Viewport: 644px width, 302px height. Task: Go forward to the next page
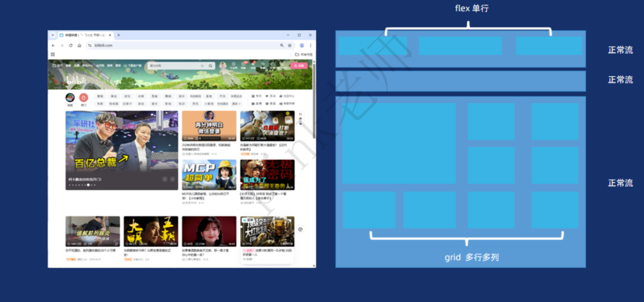[62, 45]
